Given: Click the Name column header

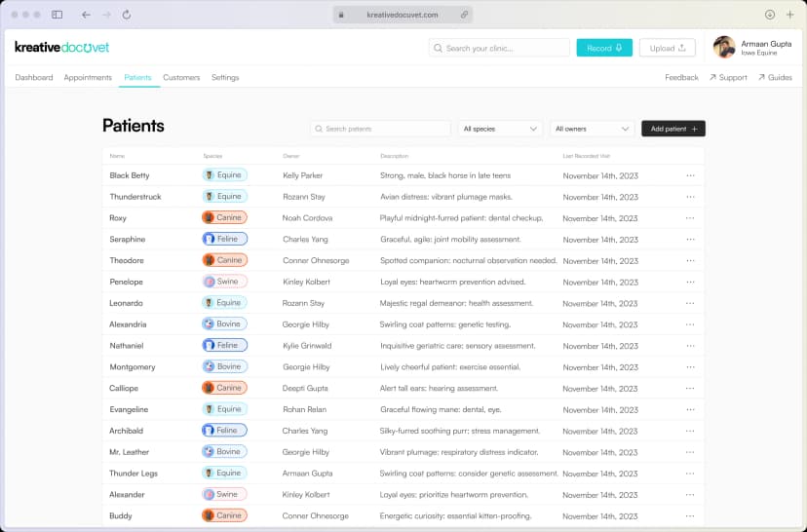Looking at the screenshot, I should 117,156.
